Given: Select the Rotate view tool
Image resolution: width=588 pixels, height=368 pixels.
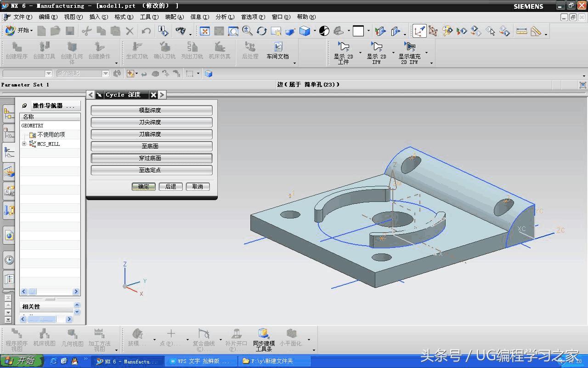Looking at the screenshot, I should (262, 31).
